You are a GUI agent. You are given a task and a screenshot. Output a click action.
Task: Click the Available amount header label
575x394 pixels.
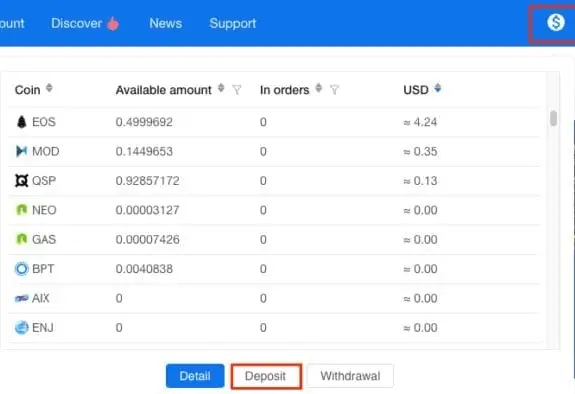tap(164, 90)
